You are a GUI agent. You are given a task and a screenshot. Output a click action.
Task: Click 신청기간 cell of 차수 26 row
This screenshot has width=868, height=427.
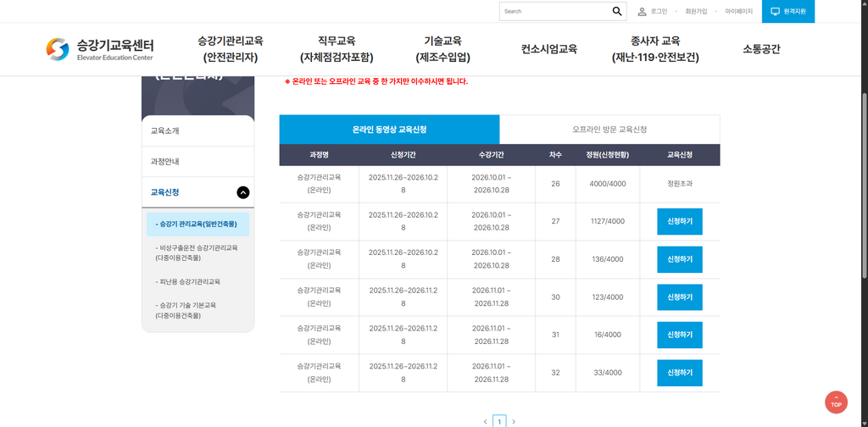point(403,184)
